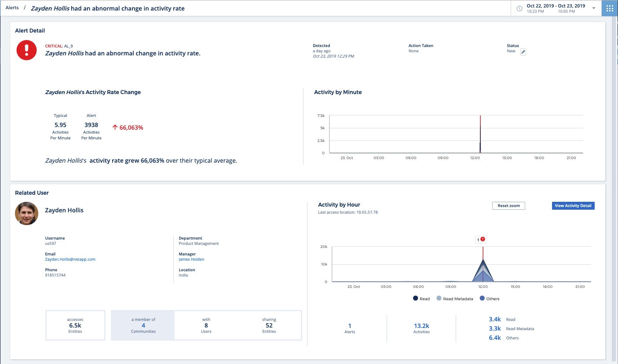Go back to Alerts breadcrumb
Image resolution: width=618 pixels, height=364 pixels.
(x=12, y=8)
